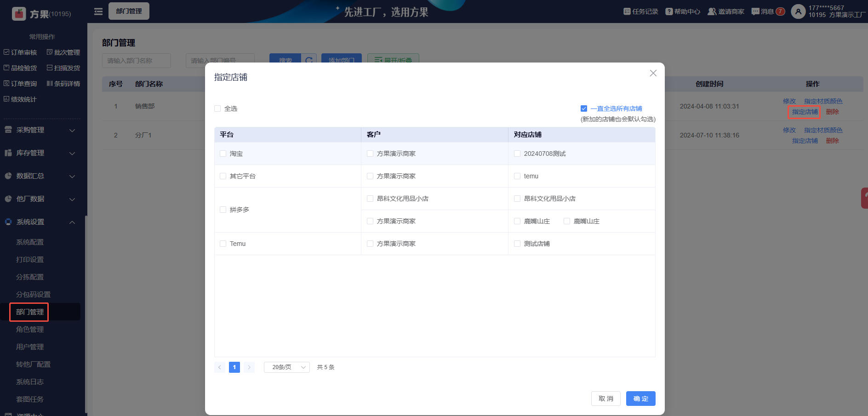This screenshot has width=868, height=416.
Task: Open 扫描发货 shortcut in sidebar
Action: click(63, 68)
